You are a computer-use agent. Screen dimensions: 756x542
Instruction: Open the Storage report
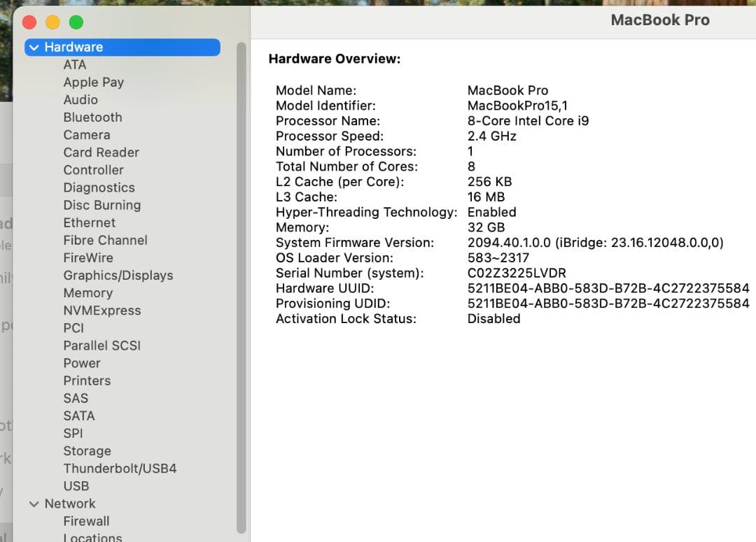(87, 451)
